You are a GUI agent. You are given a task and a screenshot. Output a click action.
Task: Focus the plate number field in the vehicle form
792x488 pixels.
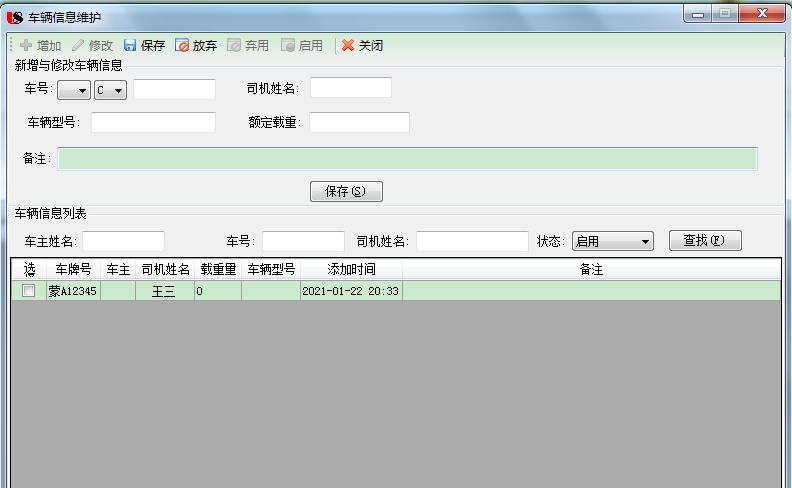pos(174,89)
